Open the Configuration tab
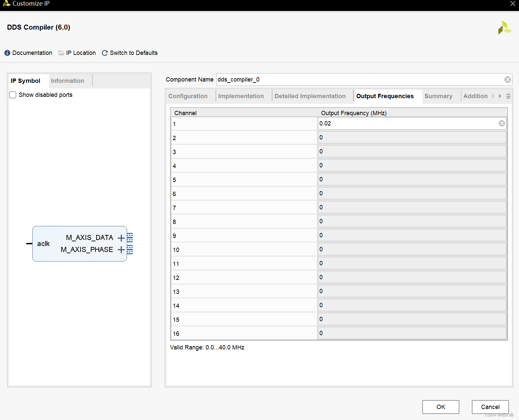 coord(188,96)
